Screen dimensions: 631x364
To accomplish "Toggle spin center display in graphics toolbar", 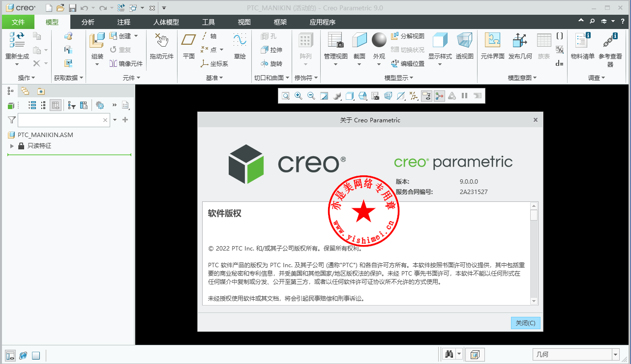I will [439, 96].
